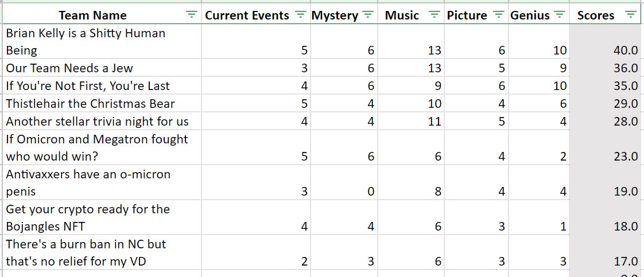Open the Current Events column filter
This screenshot has width=644, height=277.
pyautogui.click(x=301, y=15)
